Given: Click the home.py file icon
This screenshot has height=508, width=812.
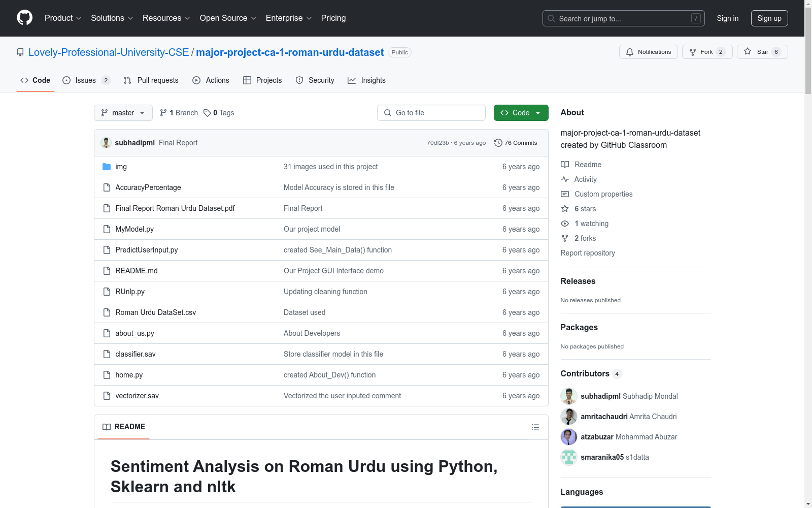Looking at the screenshot, I should click(x=107, y=375).
